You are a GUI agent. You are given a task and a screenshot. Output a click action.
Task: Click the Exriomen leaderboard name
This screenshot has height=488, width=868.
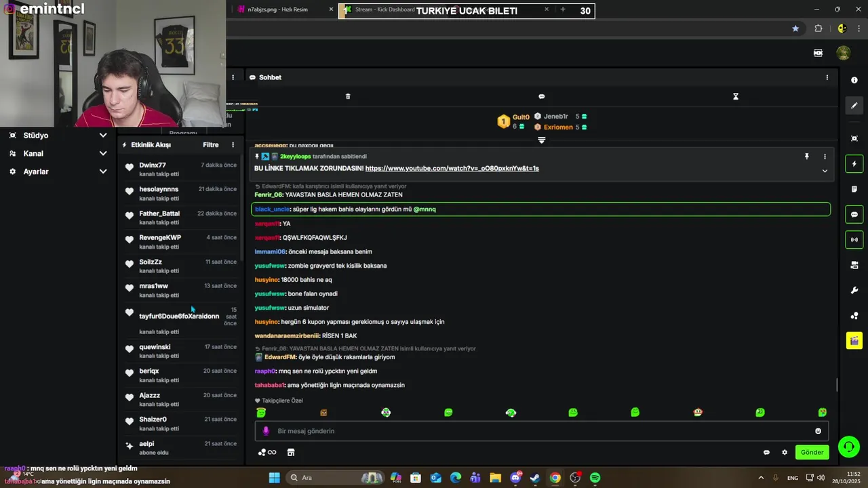558,127
